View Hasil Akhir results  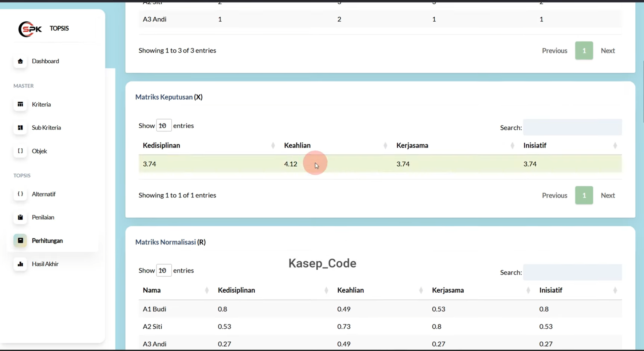coord(45,264)
